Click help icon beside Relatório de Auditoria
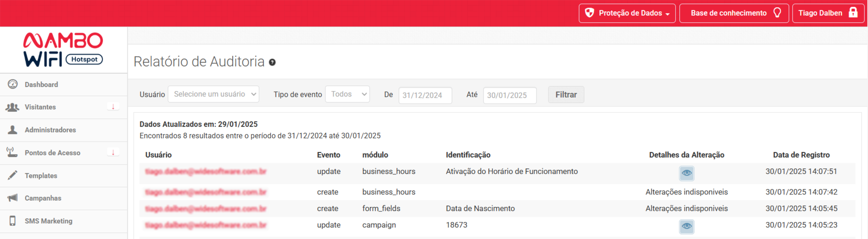Screen dimensions: 868x239 [x=272, y=62]
